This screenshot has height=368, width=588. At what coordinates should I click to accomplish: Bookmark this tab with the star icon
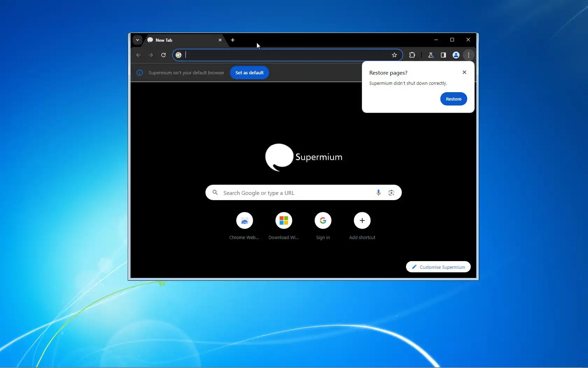click(x=394, y=55)
